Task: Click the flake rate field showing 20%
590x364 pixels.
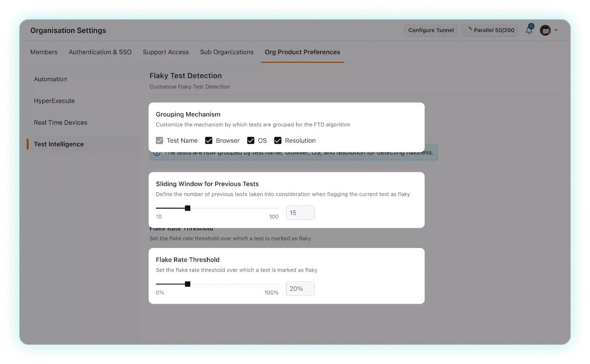Action: click(x=301, y=288)
